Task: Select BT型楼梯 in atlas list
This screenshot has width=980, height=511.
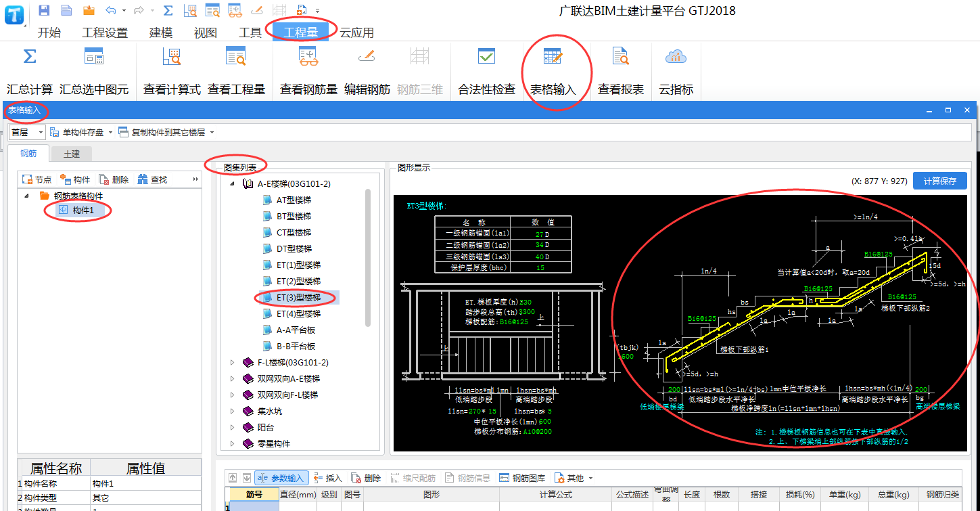Action: (294, 216)
